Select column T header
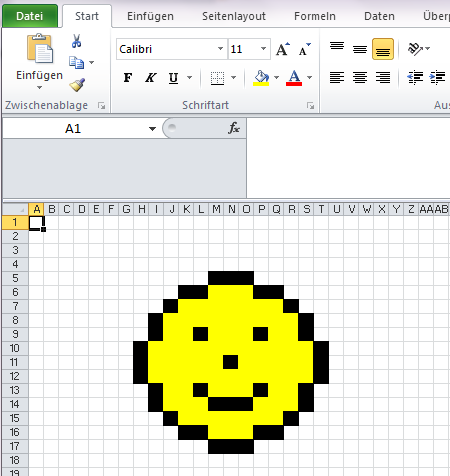The image size is (450, 476). (321, 209)
